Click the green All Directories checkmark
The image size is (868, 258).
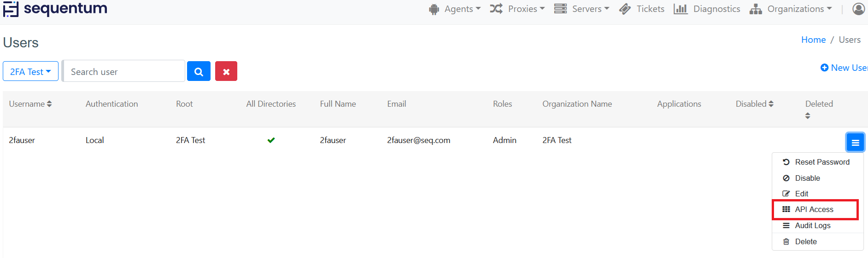(x=271, y=140)
